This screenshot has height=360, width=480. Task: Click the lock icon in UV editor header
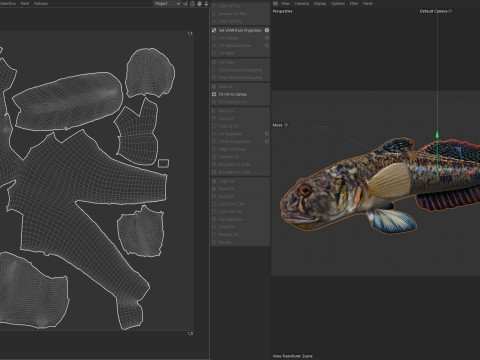pos(192,4)
